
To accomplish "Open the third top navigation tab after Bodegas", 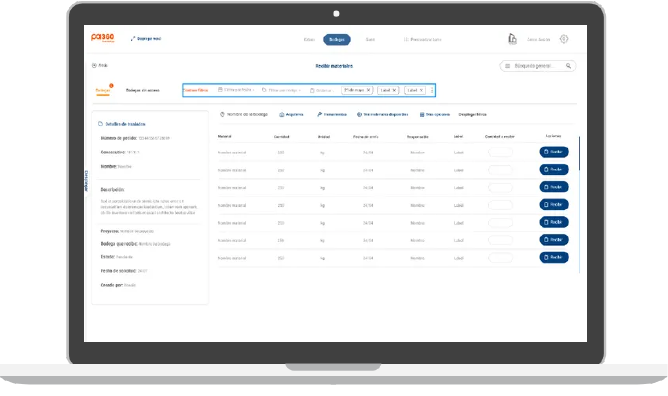I will tap(370, 40).
